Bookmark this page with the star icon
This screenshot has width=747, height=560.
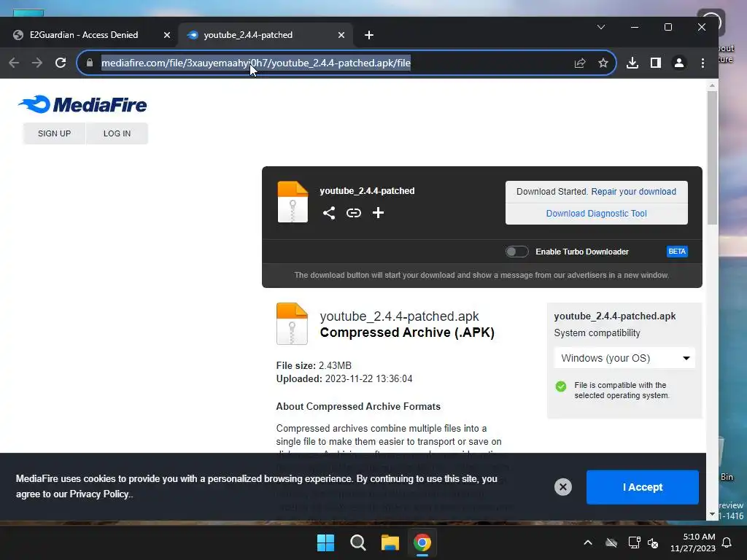coord(603,63)
